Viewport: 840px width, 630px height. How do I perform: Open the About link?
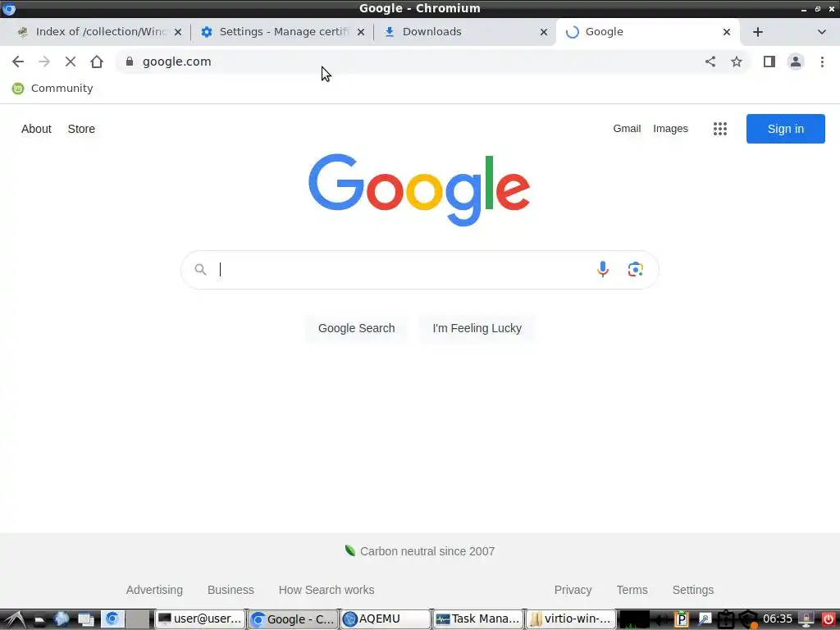point(36,129)
